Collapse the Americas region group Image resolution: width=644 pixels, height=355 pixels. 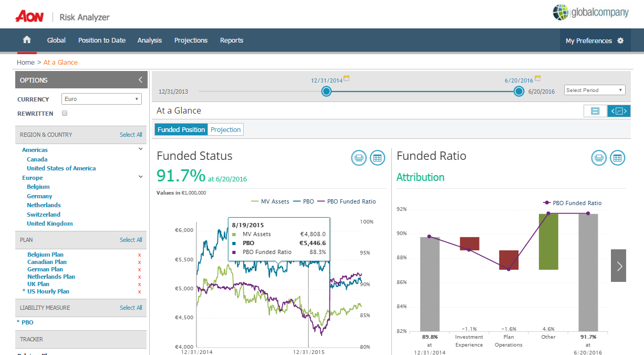click(140, 149)
